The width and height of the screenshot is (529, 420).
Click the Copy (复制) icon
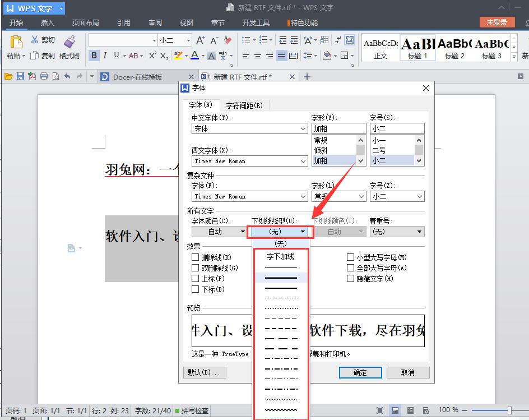click(x=34, y=56)
